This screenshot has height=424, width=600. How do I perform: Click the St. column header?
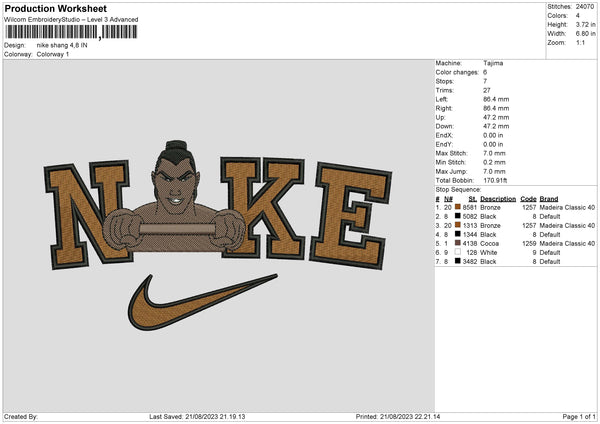click(473, 199)
